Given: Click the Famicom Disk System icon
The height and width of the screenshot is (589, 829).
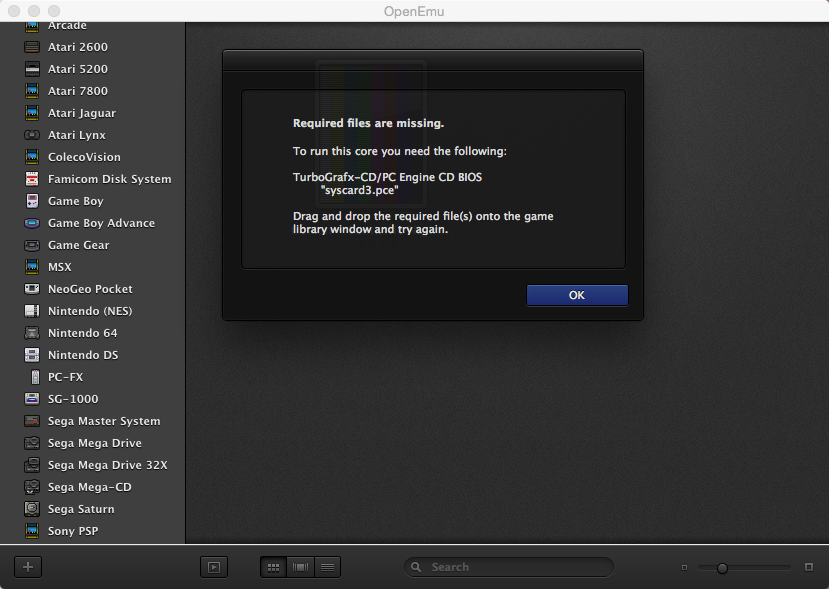Looking at the screenshot, I should pos(32,179).
